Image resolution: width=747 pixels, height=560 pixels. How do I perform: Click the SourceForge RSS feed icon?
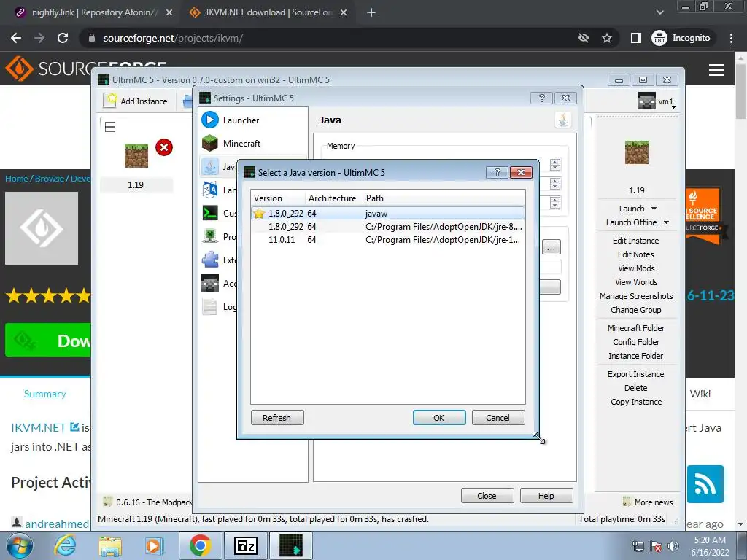(x=705, y=484)
